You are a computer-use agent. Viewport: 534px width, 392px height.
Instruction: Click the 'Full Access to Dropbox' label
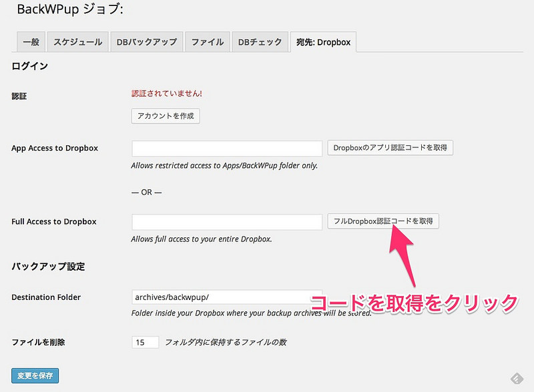(x=54, y=221)
